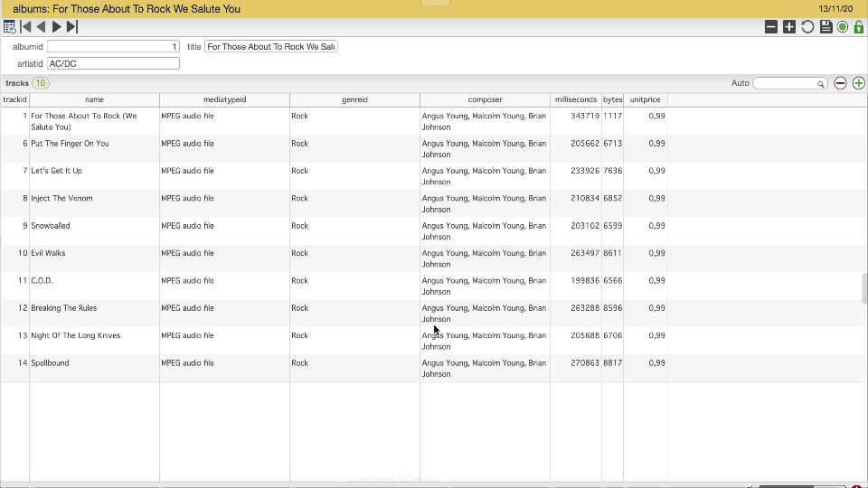868x488 pixels.
Task: Click the window title 'albums: For Those About To Rock'
Action: point(127,9)
